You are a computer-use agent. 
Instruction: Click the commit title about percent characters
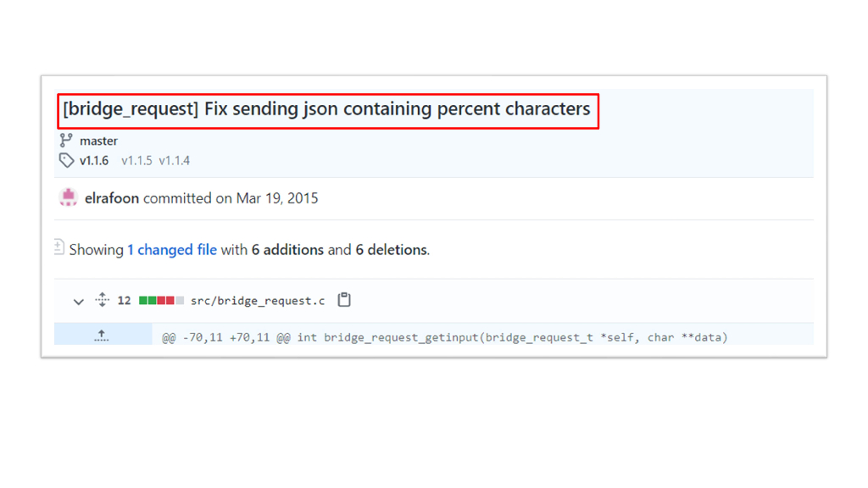[x=326, y=109]
